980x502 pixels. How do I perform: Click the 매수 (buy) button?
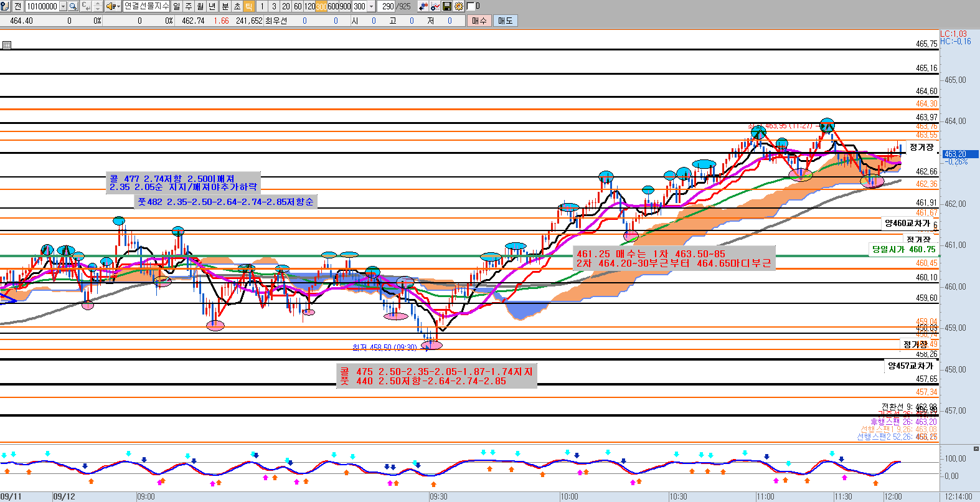(x=479, y=21)
